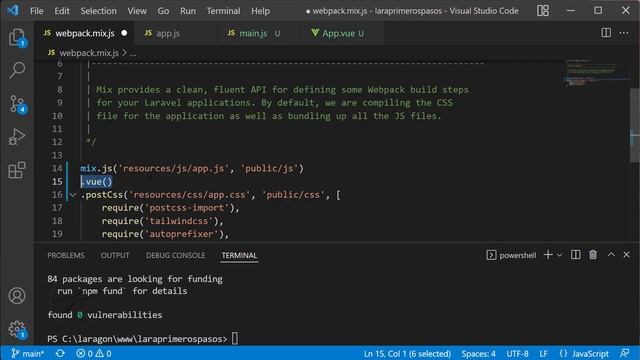Split the editor to the right
The width and height of the screenshot is (640, 360).
point(606,33)
